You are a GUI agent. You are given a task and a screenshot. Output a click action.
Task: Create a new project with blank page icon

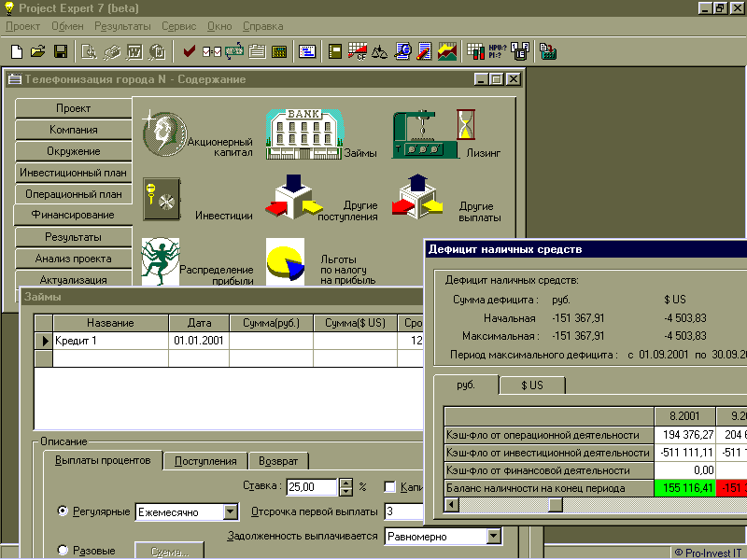point(17,51)
